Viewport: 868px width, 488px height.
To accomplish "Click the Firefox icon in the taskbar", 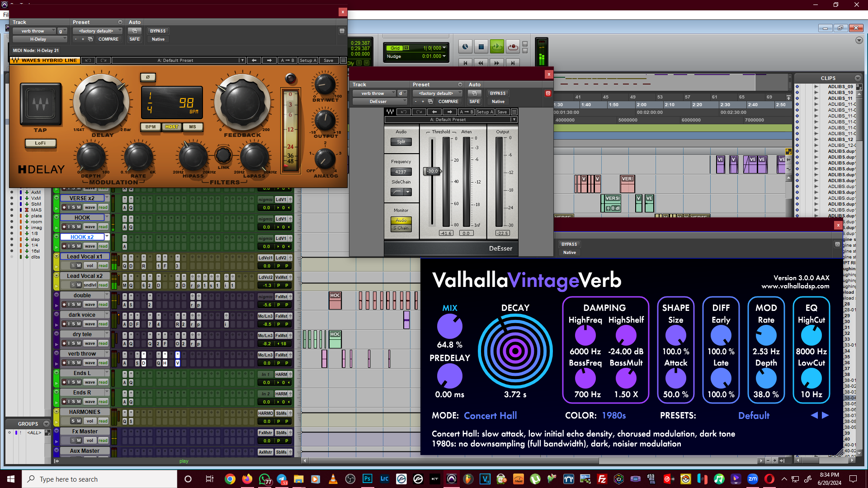I will [247, 479].
